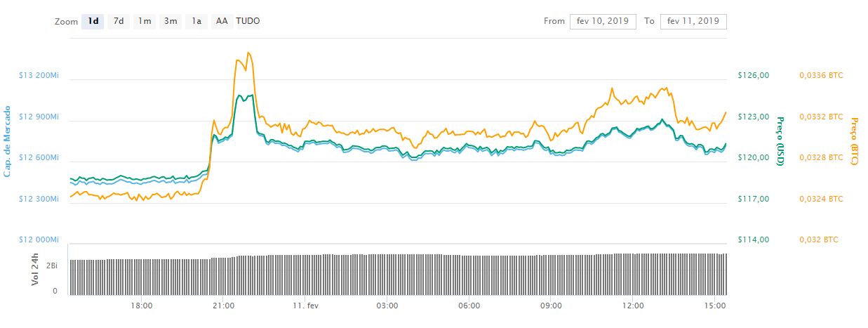Click the 15:00 time axis label
This screenshot has height=328, width=868.
tap(714, 306)
